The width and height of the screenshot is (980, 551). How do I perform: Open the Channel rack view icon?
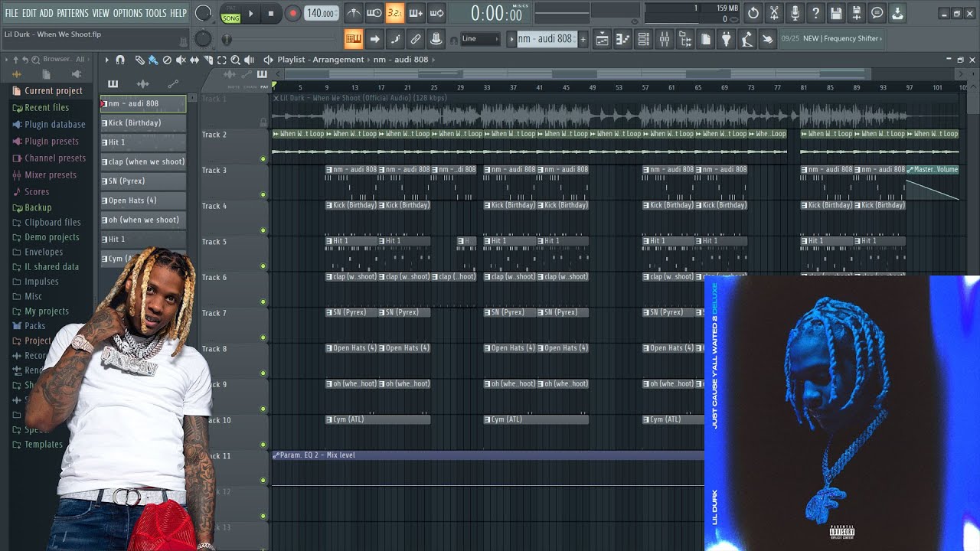(x=644, y=39)
